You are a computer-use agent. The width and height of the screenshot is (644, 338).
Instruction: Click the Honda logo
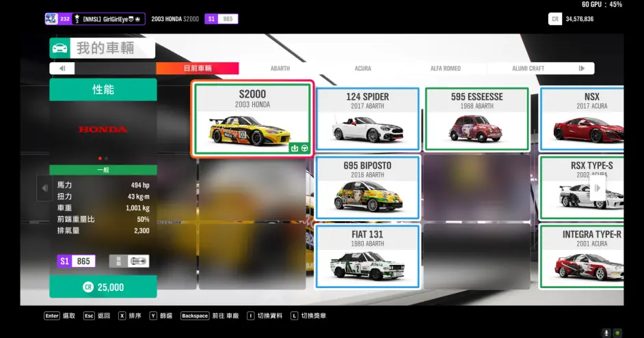[103, 130]
